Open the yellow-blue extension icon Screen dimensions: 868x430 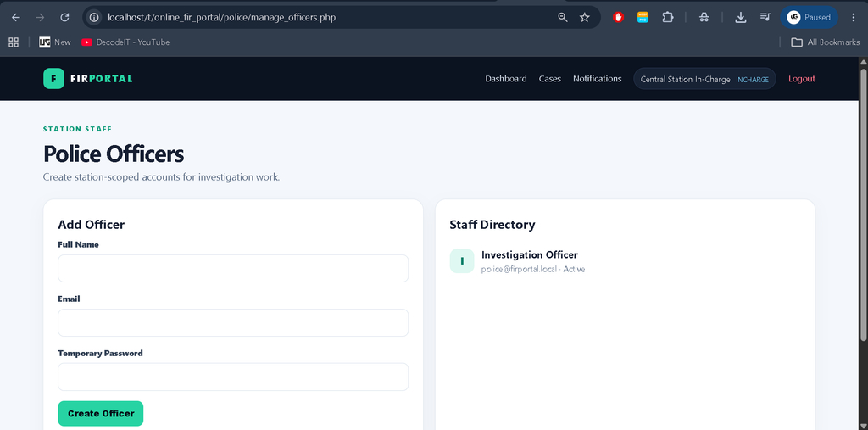click(x=643, y=17)
